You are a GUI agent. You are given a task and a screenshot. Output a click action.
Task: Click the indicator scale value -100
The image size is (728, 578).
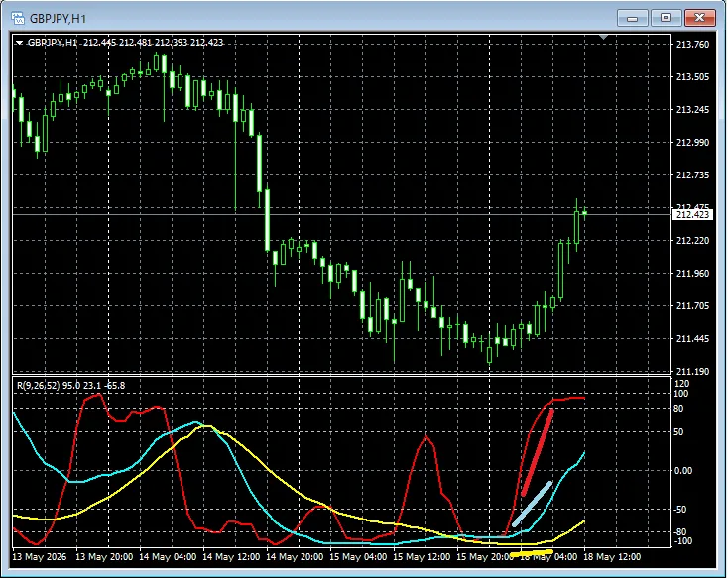[x=681, y=541]
